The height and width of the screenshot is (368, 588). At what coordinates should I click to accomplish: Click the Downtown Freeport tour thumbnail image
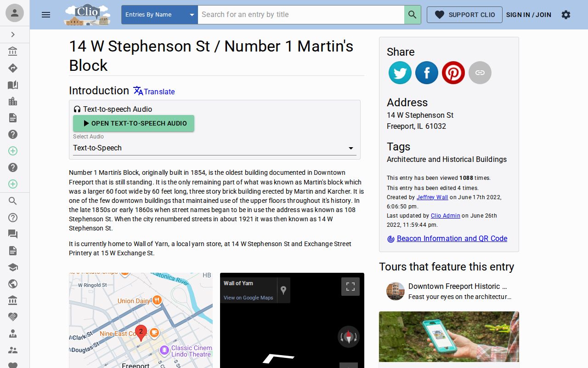[396, 291]
